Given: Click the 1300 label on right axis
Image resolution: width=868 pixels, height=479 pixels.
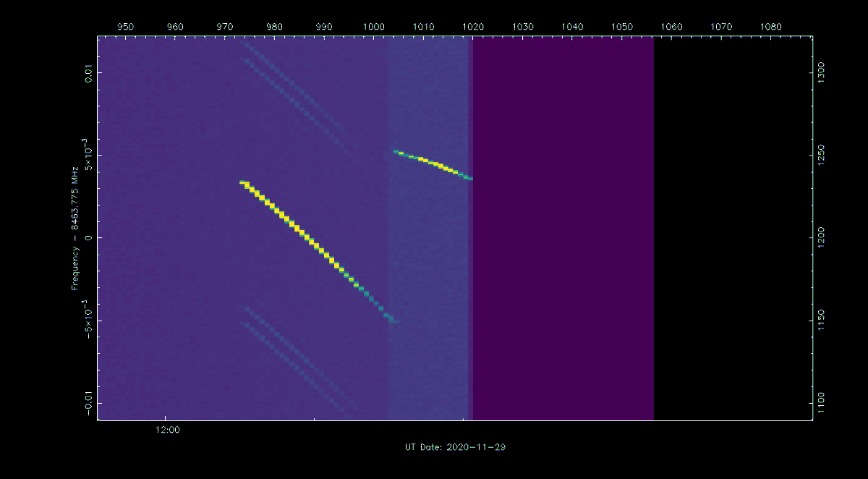Looking at the screenshot, I should click(x=820, y=72).
